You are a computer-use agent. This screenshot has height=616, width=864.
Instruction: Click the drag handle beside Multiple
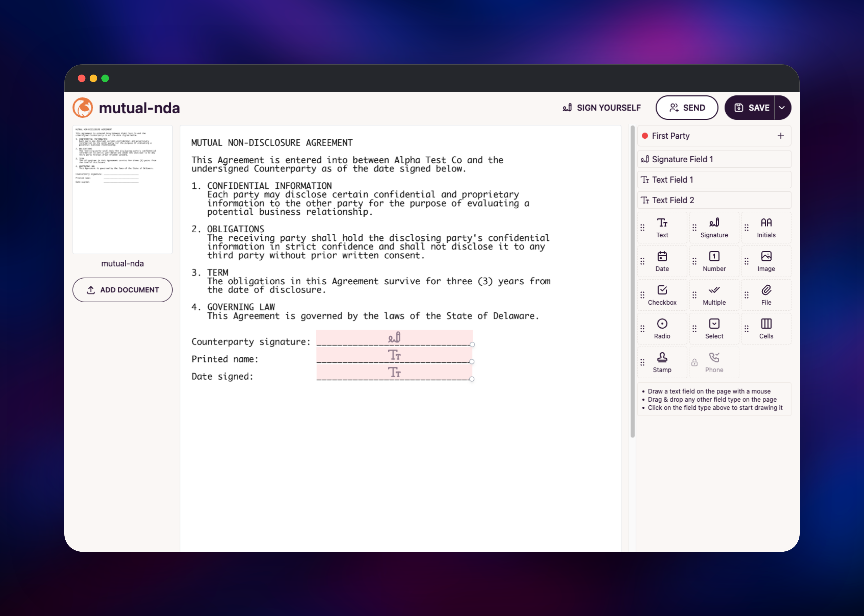(694, 295)
